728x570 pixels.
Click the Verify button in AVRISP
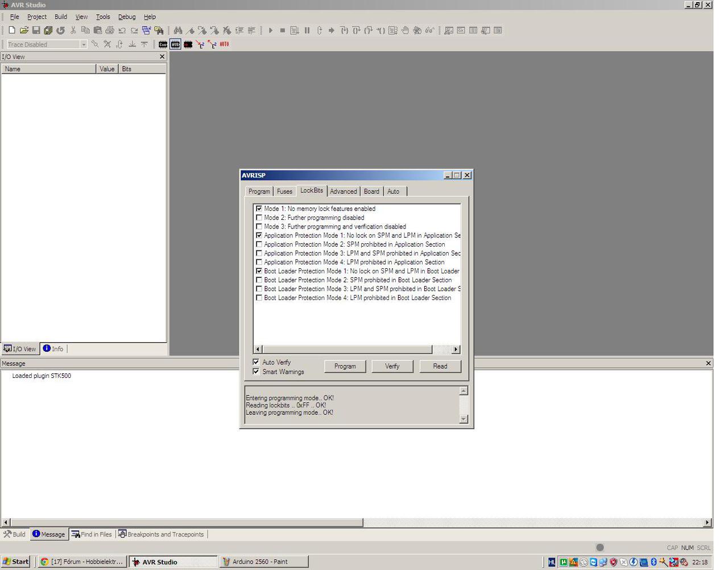pos(392,367)
